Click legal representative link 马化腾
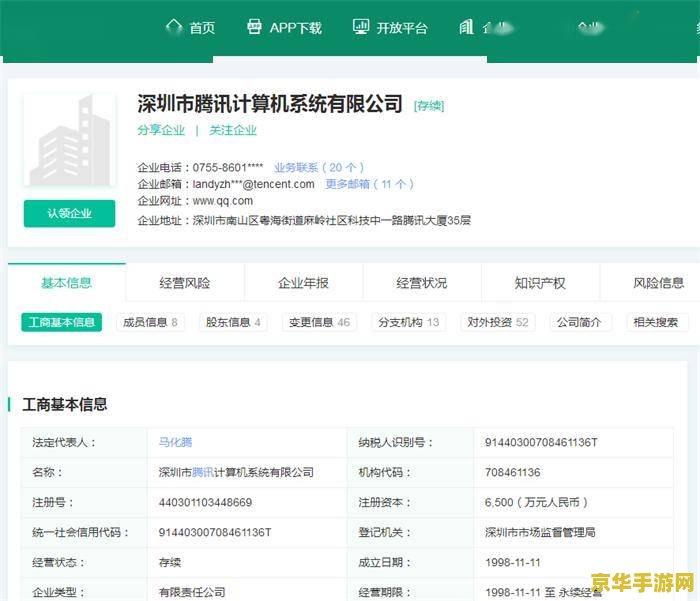Image resolution: width=700 pixels, height=601 pixels. [175, 442]
